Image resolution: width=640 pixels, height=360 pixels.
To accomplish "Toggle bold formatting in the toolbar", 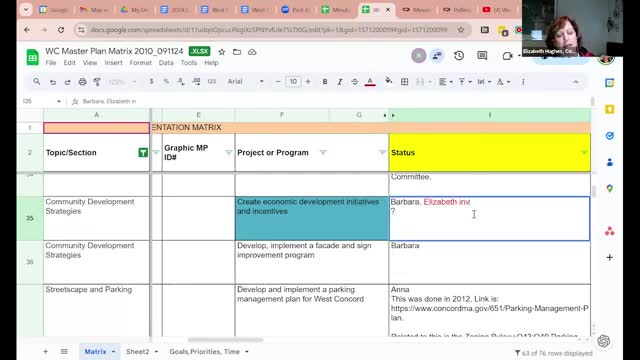I will click(325, 82).
